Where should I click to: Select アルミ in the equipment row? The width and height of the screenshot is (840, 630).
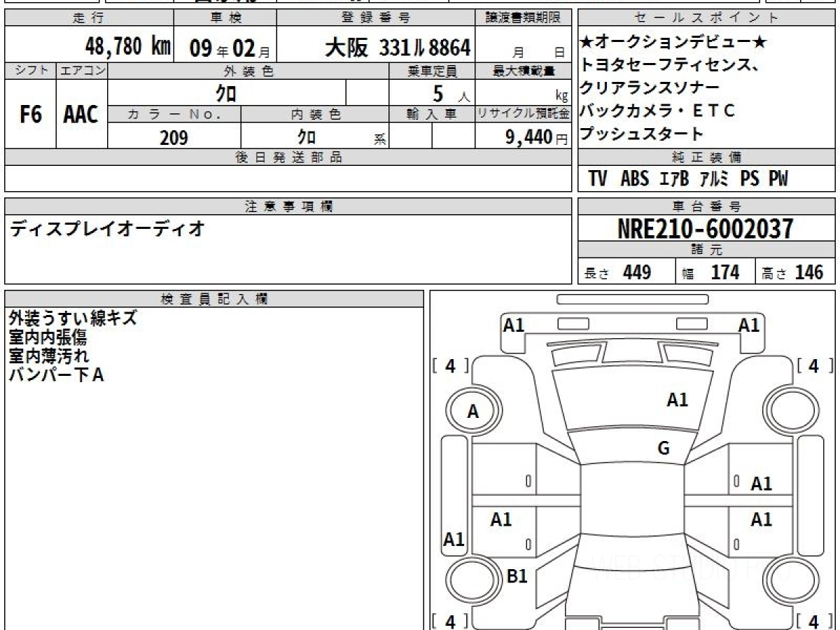point(715,179)
